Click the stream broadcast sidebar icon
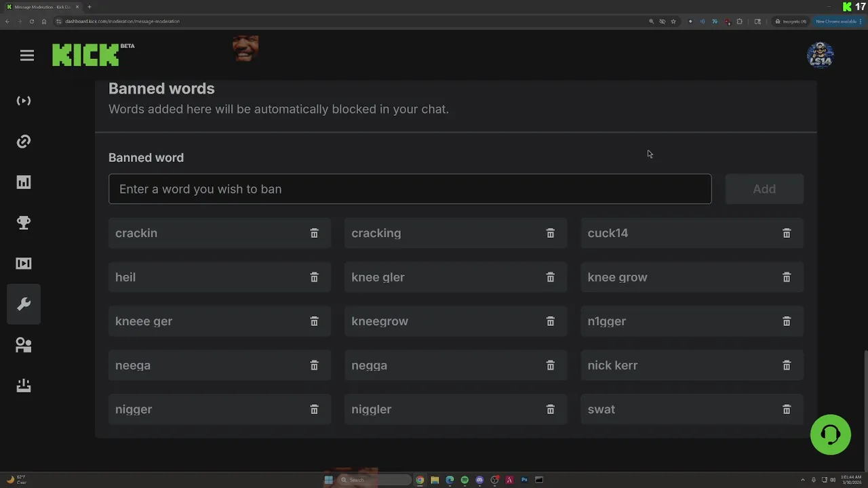The width and height of the screenshot is (868, 488). point(24,101)
